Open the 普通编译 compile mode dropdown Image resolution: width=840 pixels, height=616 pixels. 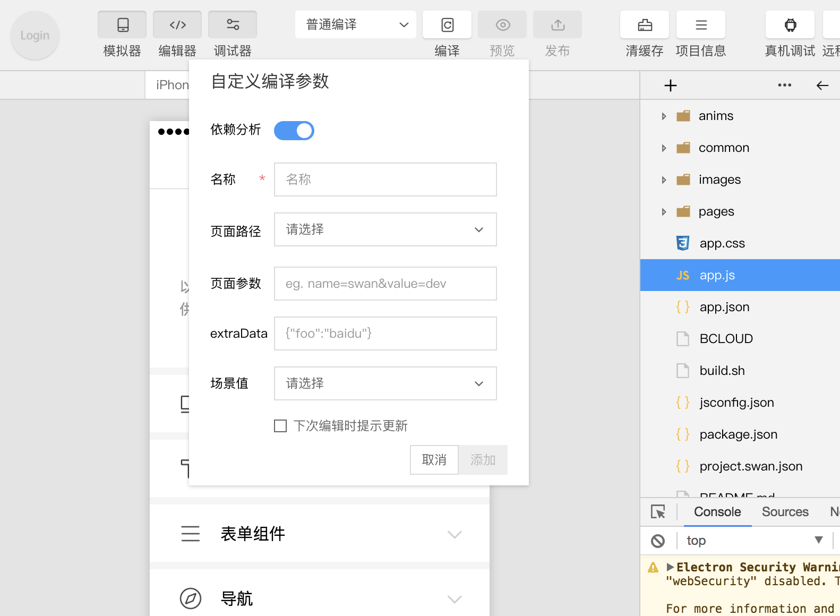tap(356, 25)
